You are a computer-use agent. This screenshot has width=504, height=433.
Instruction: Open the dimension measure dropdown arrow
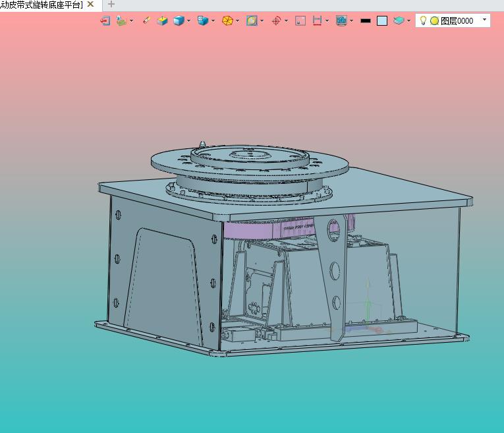click(x=327, y=21)
